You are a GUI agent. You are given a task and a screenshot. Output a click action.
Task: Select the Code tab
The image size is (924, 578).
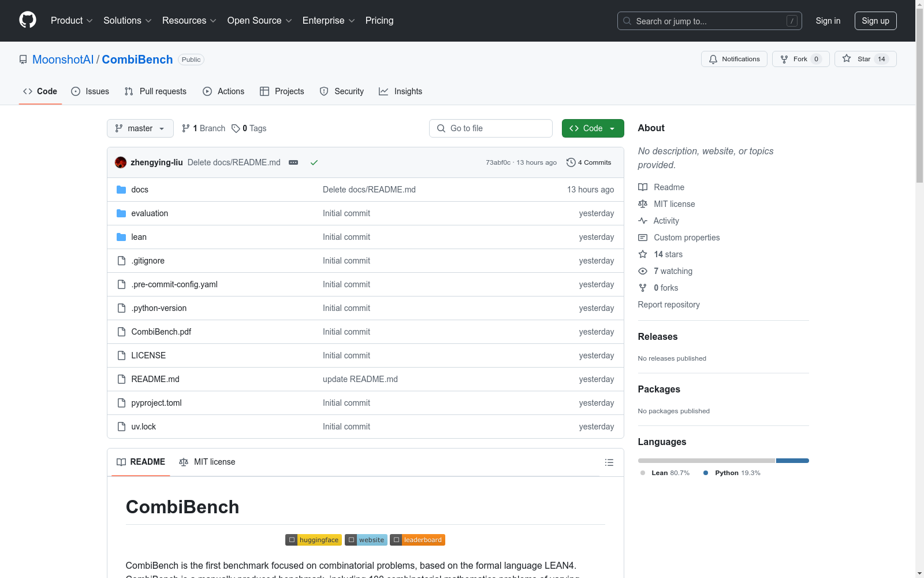tap(40, 91)
